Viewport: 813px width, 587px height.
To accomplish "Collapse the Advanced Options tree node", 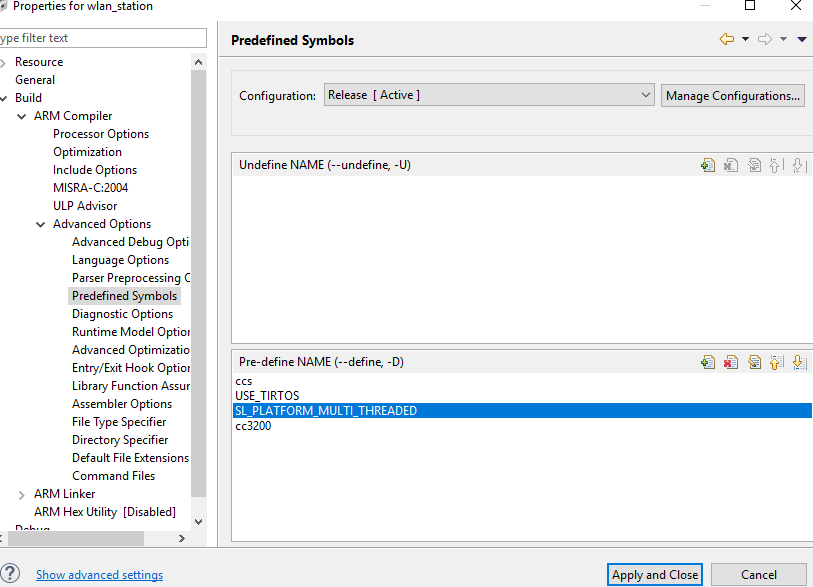I will pos(41,224).
